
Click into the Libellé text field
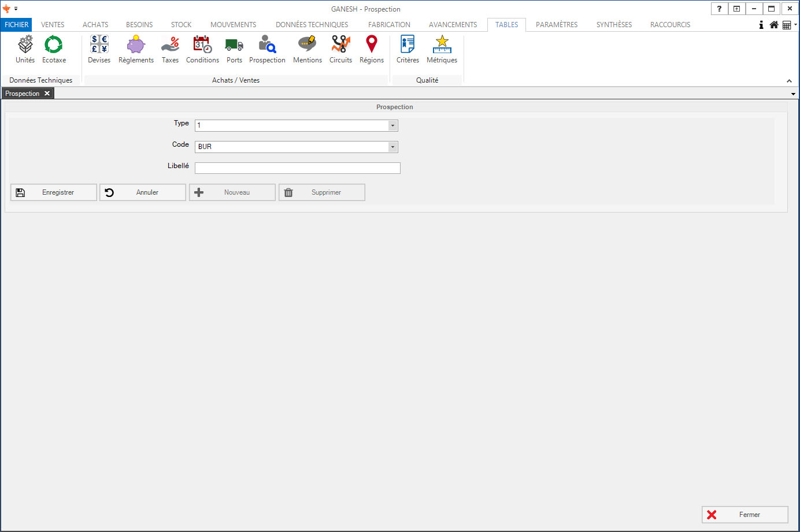click(297, 168)
